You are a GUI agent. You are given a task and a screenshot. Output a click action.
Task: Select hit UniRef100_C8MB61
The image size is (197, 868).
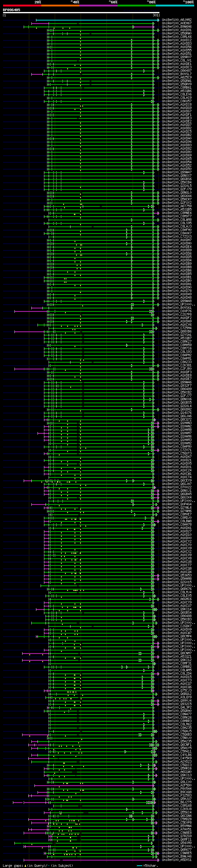click(177, 88)
